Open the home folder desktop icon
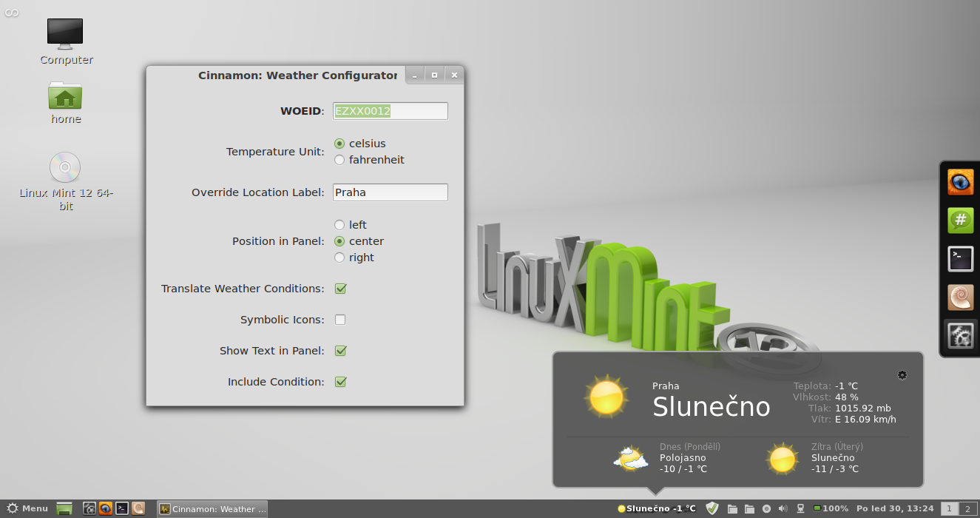 click(65, 95)
